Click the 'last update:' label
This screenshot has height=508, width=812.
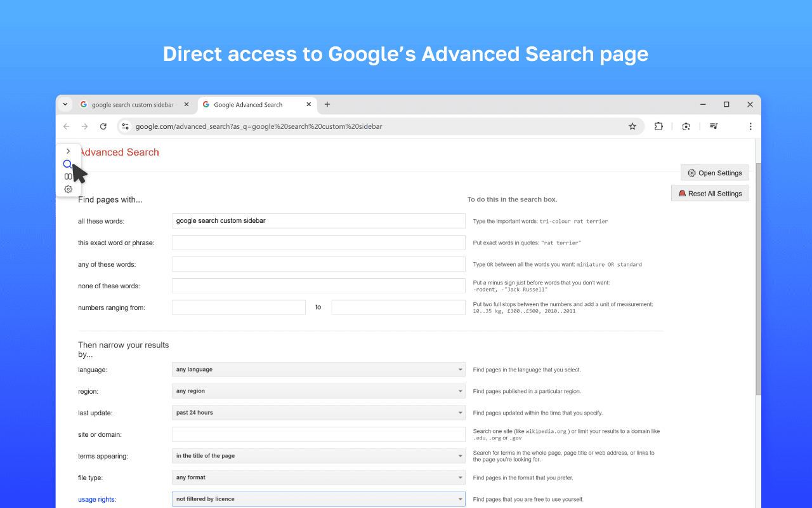95,413
